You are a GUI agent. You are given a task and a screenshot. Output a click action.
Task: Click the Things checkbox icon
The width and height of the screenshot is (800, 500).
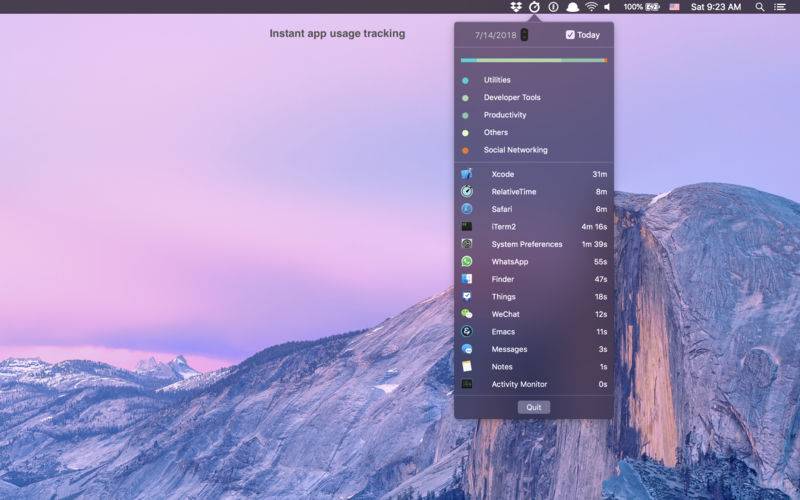click(x=466, y=296)
